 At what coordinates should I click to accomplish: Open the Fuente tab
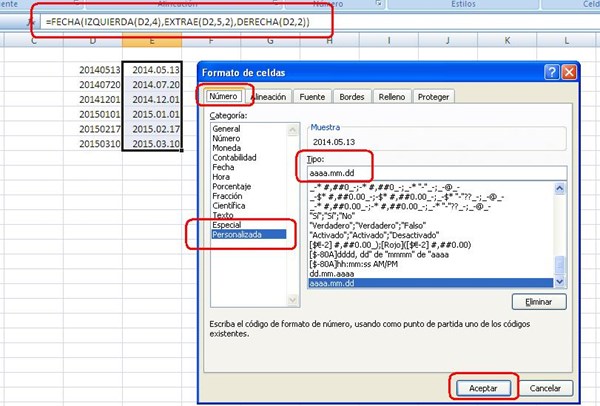click(310, 96)
